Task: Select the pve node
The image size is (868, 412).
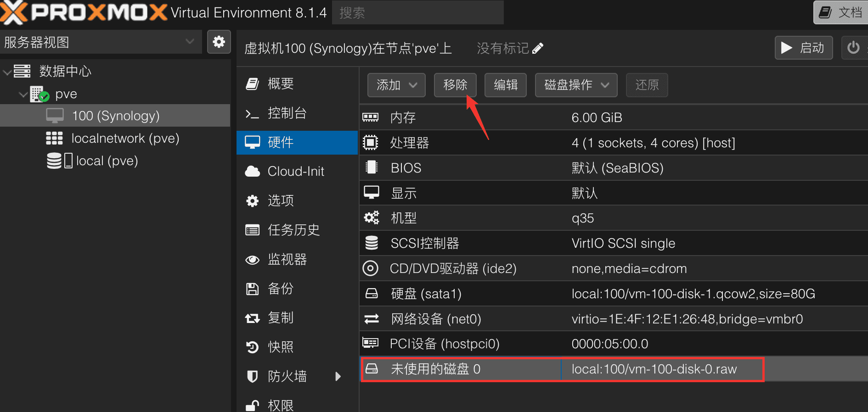Action: (x=66, y=94)
